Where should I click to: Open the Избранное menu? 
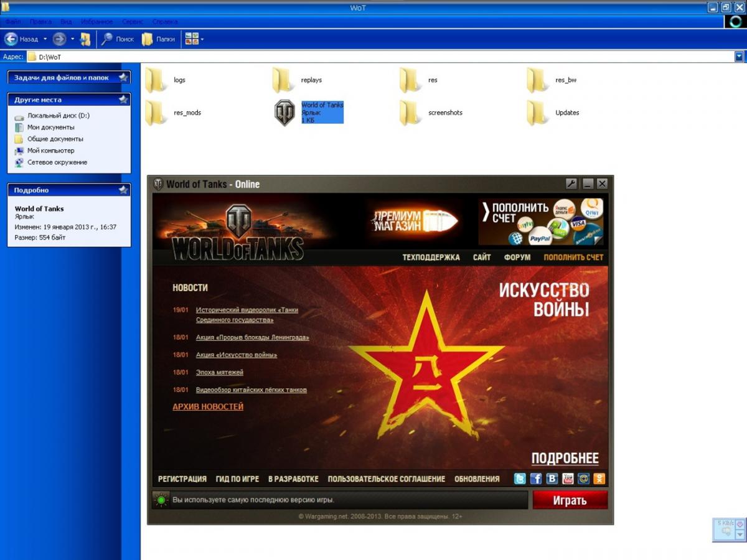pos(96,22)
